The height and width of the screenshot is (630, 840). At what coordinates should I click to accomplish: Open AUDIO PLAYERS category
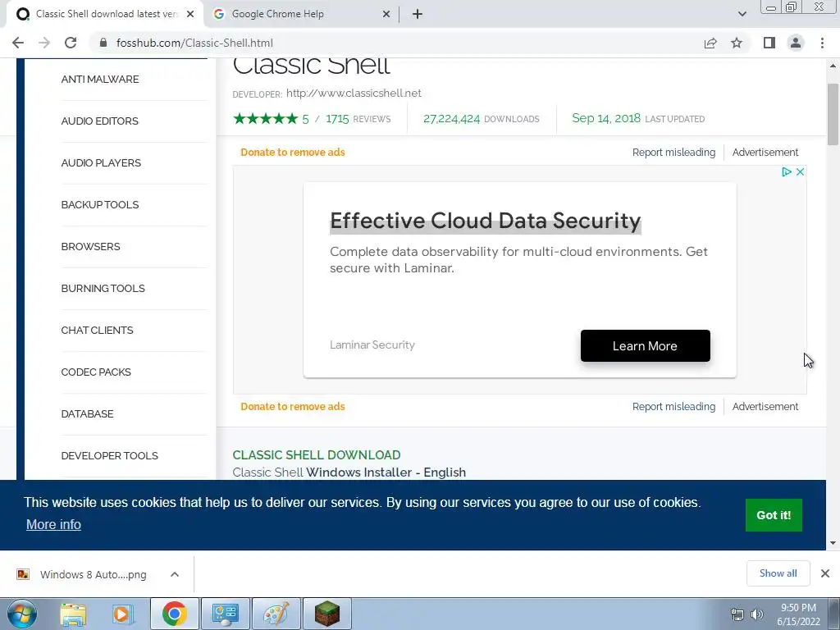(x=101, y=163)
